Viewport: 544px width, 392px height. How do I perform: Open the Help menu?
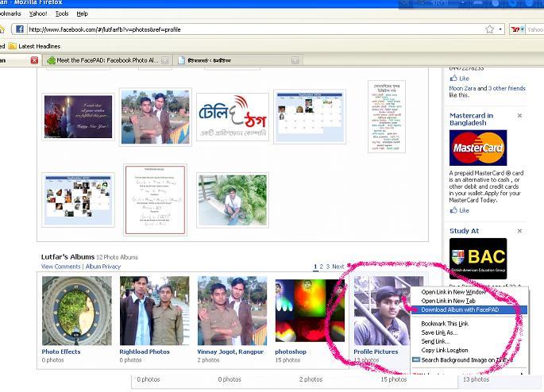tap(83, 13)
